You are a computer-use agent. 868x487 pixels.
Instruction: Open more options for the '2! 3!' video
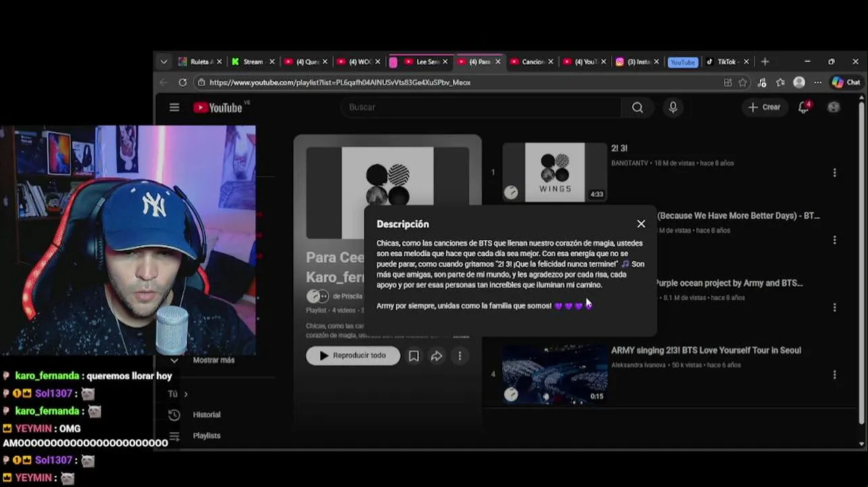click(x=835, y=173)
